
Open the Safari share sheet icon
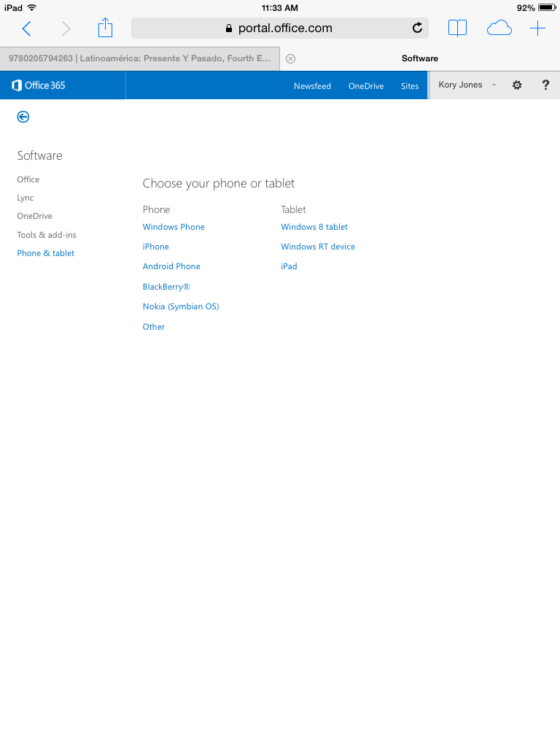click(x=105, y=27)
